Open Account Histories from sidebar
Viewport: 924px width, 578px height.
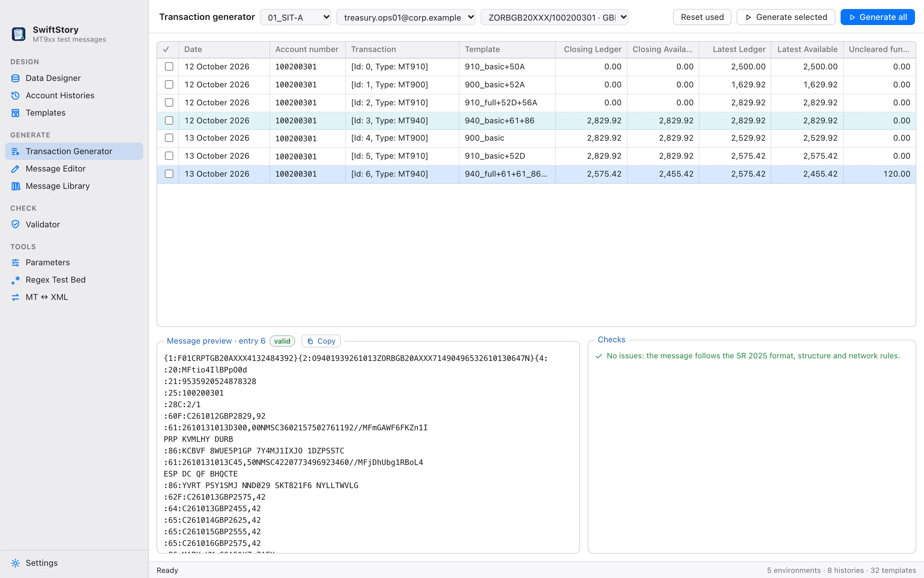(74, 96)
